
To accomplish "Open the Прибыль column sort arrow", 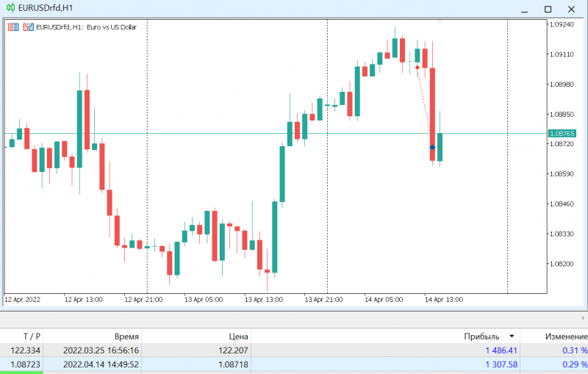I will pos(512,336).
